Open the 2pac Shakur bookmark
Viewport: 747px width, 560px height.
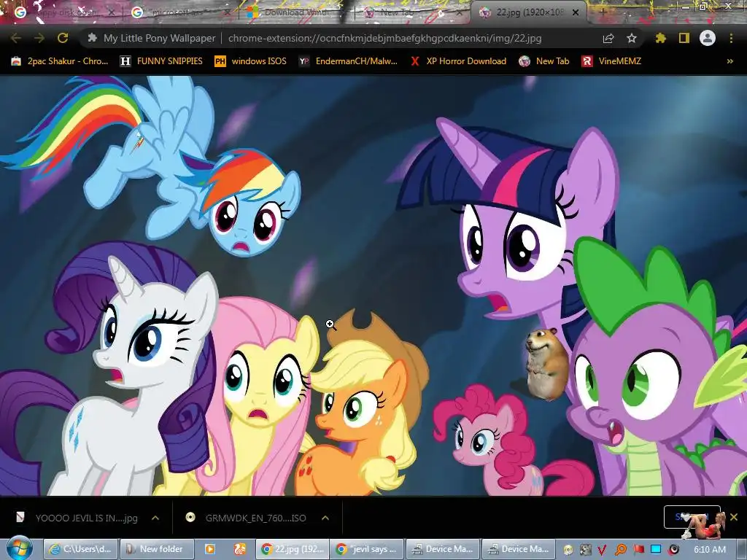[x=60, y=61]
